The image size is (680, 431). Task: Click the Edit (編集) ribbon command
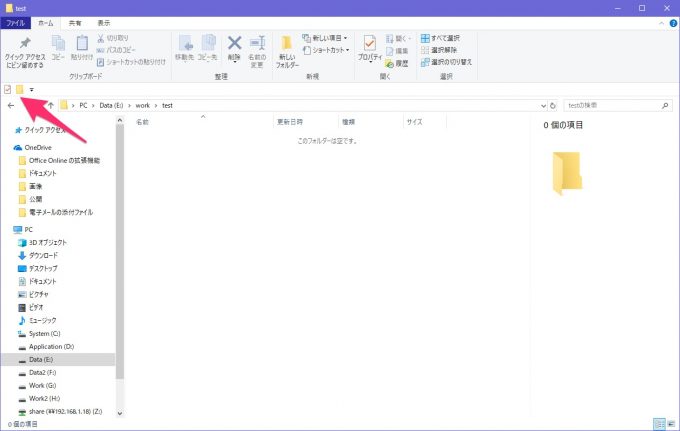pyautogui.click(x=396, y=51)
